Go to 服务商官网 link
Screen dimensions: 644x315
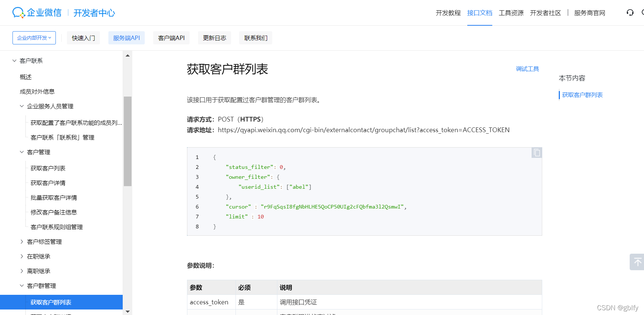pos(590,13)
